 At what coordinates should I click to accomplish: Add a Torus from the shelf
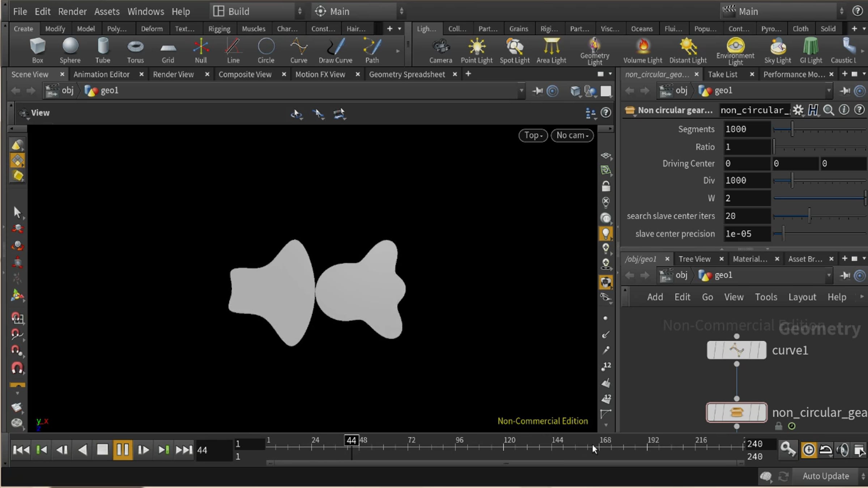pyautogui.click(x=135, y=51)
